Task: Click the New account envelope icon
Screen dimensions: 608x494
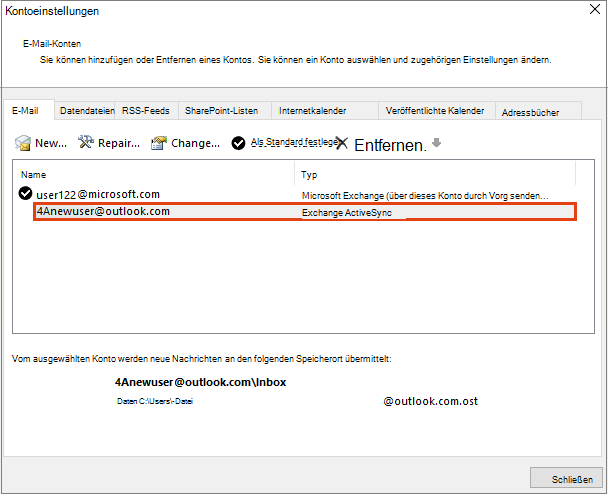Action: 23,143
